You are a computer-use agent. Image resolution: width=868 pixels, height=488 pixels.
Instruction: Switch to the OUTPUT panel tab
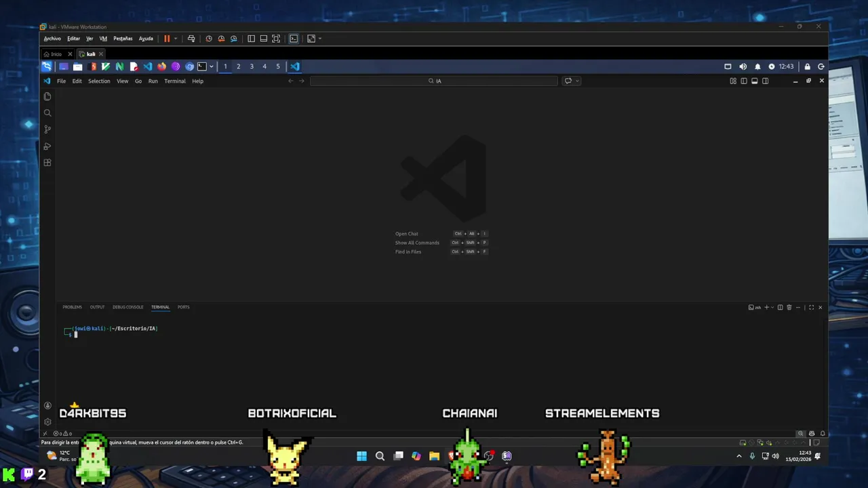tap(97, 307)
